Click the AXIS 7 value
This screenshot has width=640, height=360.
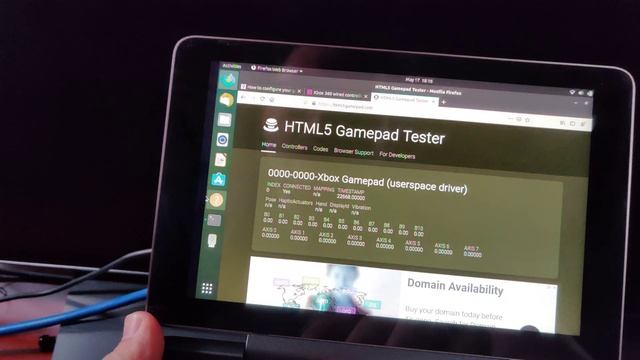coord(472,254)
